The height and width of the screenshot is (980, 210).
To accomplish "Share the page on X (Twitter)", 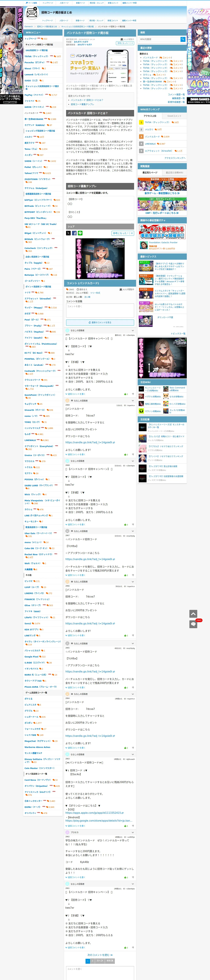I will coord(68,233).
